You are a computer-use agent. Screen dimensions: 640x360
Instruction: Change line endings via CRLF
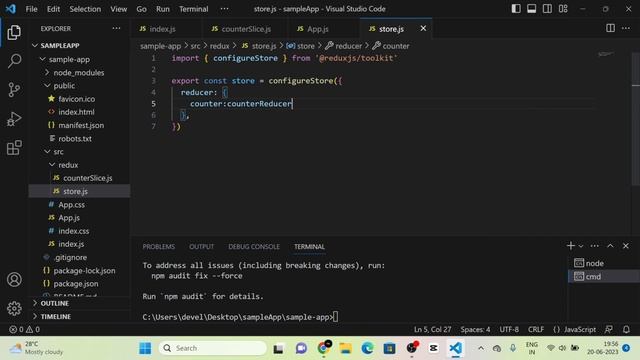(536, 329)
